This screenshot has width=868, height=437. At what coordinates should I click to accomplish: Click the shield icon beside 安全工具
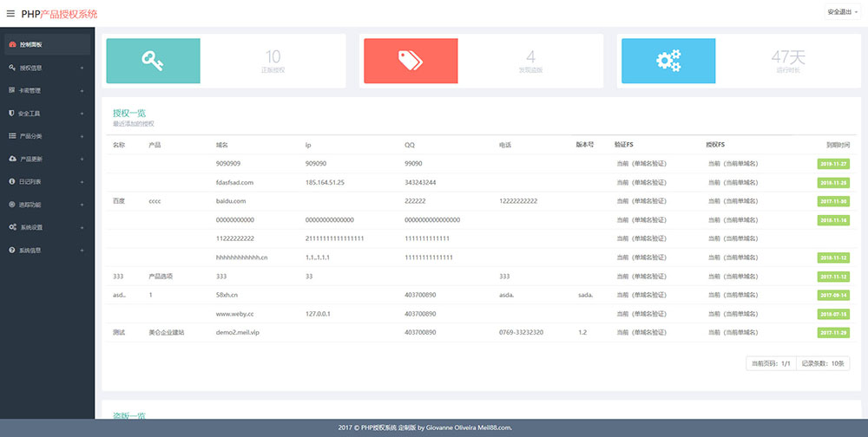point(12,113)
